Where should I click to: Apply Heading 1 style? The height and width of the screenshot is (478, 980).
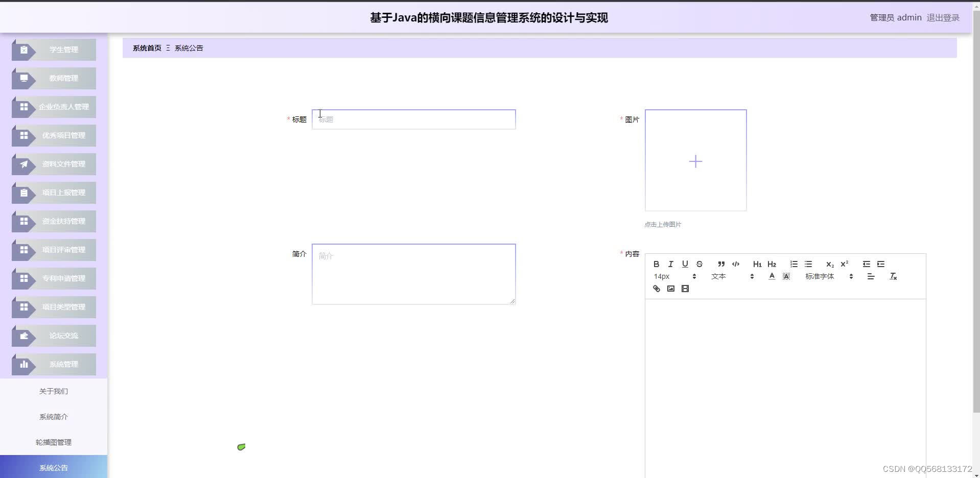757,264
